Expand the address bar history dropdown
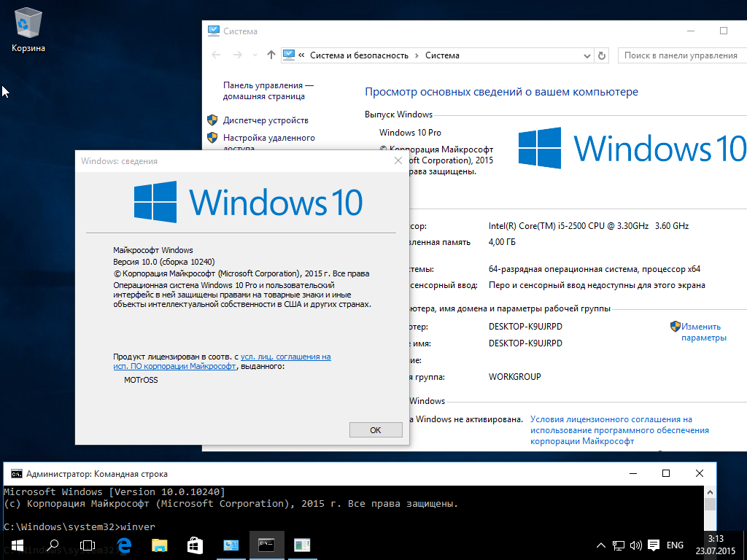Image resolution: width=747 pixels, height=560 pixels. [587, 55]
